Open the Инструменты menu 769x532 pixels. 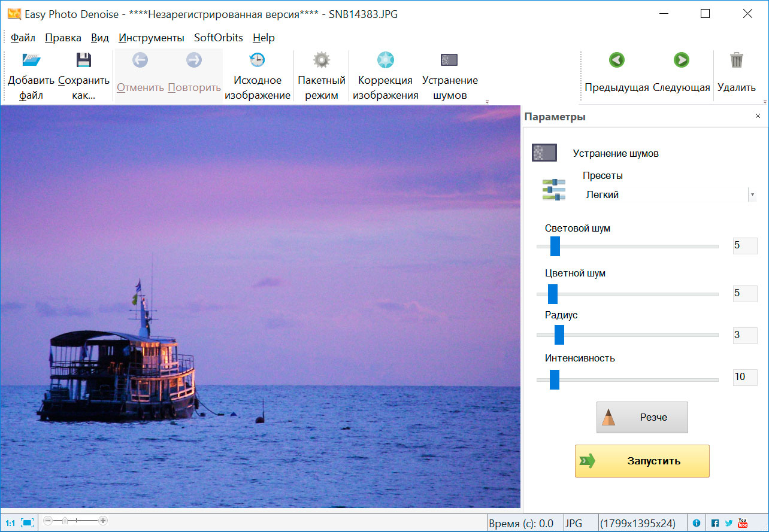click(x=152, y=37)
